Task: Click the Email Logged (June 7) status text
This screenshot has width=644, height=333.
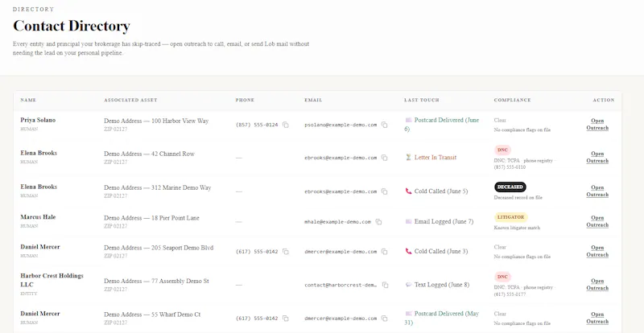Action: click(444, 221)
